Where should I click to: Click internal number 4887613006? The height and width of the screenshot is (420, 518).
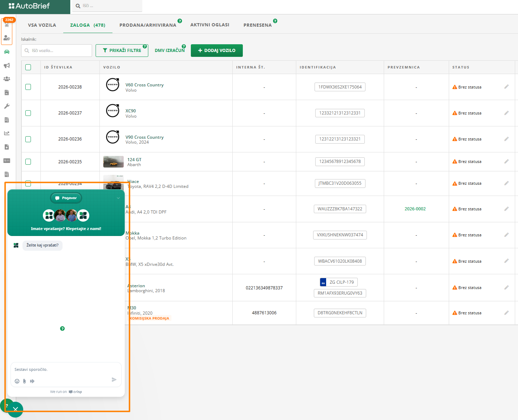tap(264, 313)
